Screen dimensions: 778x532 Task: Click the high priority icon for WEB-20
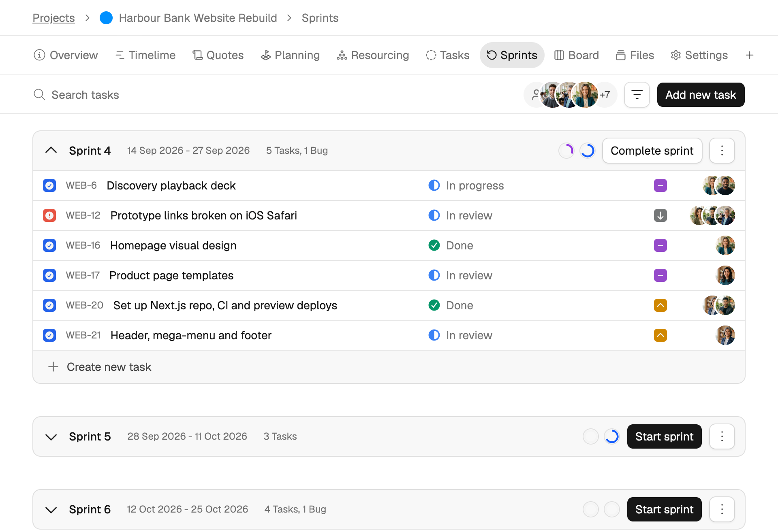point(660,305)
